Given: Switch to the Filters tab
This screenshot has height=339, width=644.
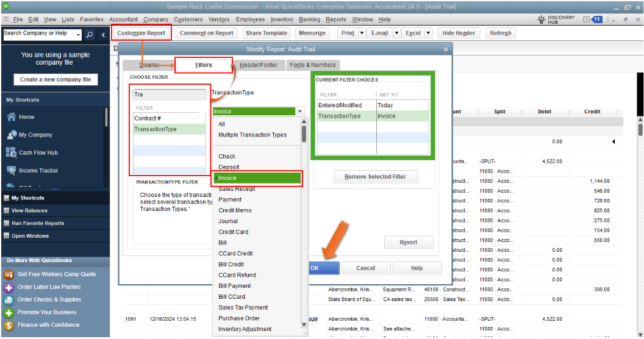Looking at the screenshot, I should coord(204,65).
